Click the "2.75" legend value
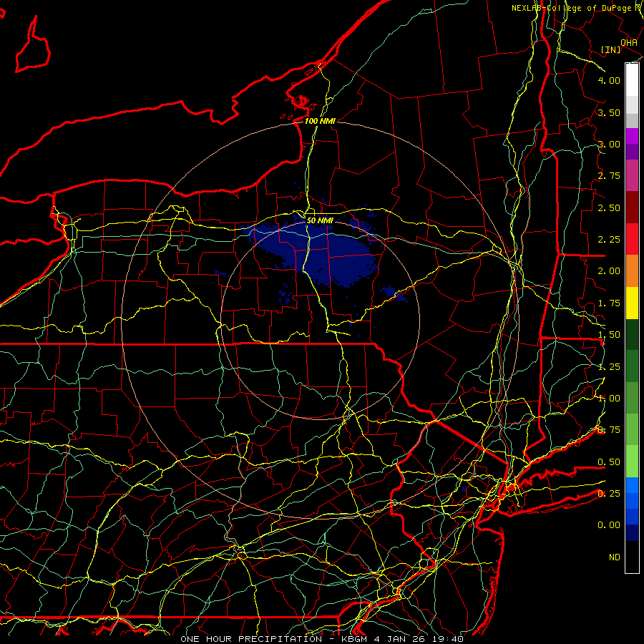The width and height of the screenshot is (644, 644). point(609,176)
